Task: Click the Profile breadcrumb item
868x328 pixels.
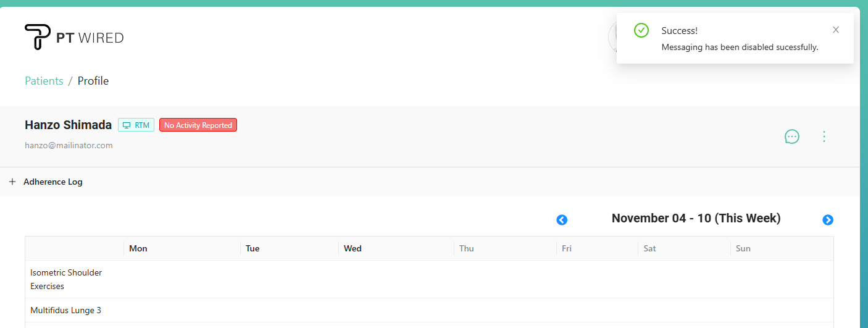Action: [x=93, y=81]
